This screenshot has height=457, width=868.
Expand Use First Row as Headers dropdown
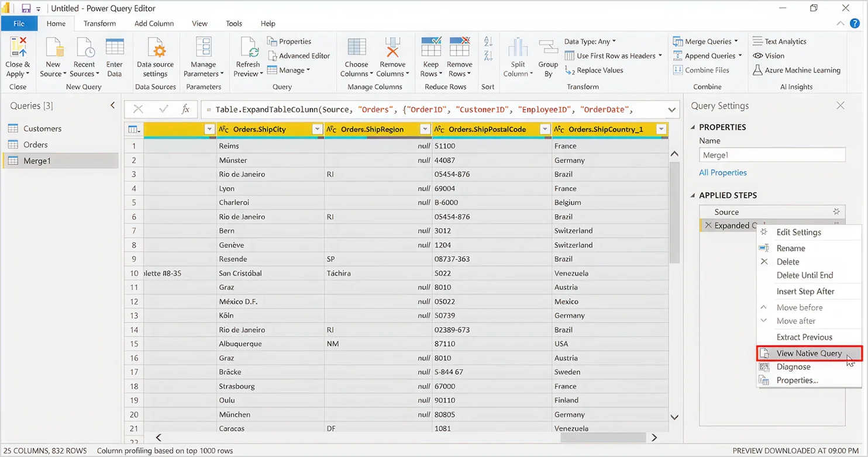660,56
